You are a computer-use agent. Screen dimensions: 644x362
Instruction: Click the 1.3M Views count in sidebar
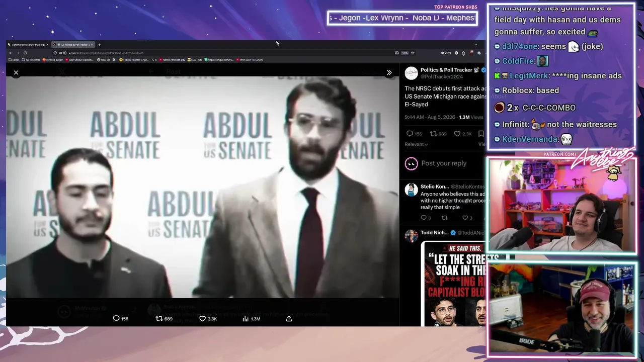(471, 117)
